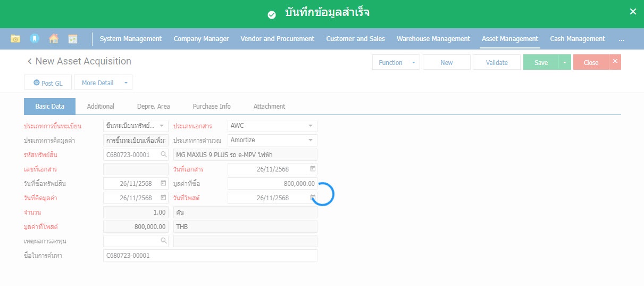Image resolution: width=644 pixels, height=286 pixels.
Task: Dismiss the green success notification banner
Action: click(x=632, y=12)
